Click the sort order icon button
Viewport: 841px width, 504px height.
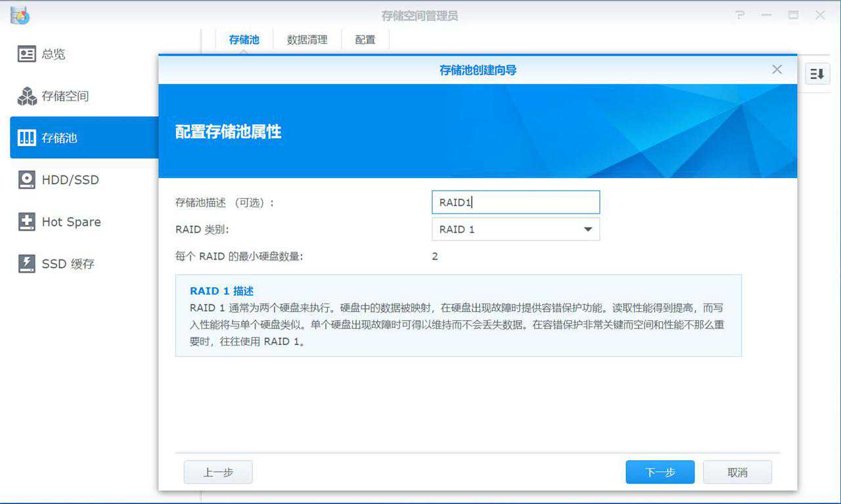coord(817,74)
